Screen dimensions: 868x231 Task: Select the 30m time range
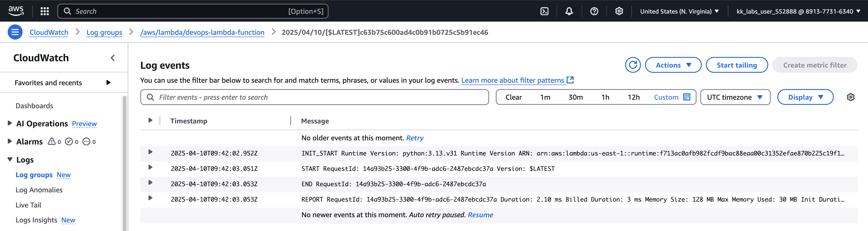click(575, 97)
